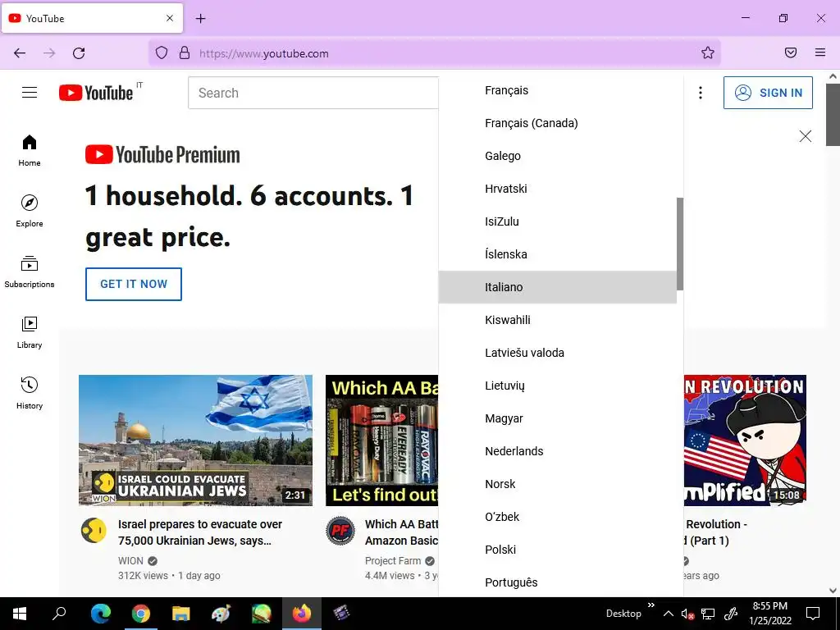Viewport: 840px width, 630px height.
Task: Show hidden system tray icons
Action: tap(668, 614)
